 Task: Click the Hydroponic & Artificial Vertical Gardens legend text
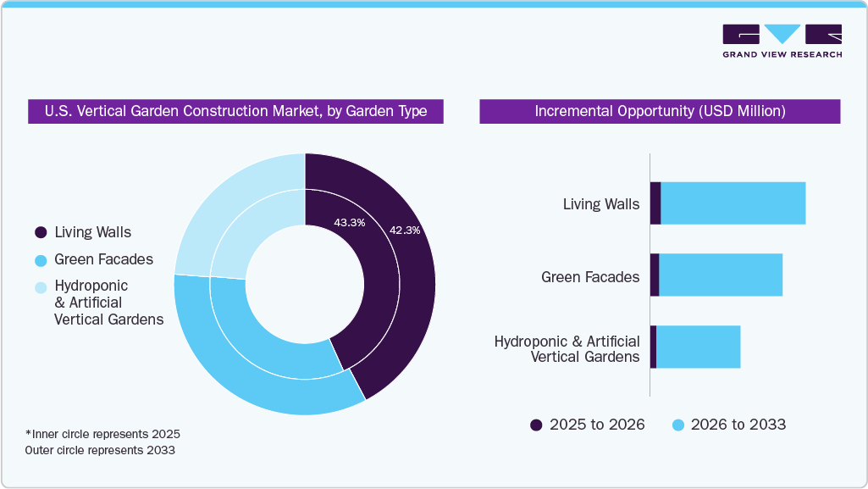click(x=108, y=303)
